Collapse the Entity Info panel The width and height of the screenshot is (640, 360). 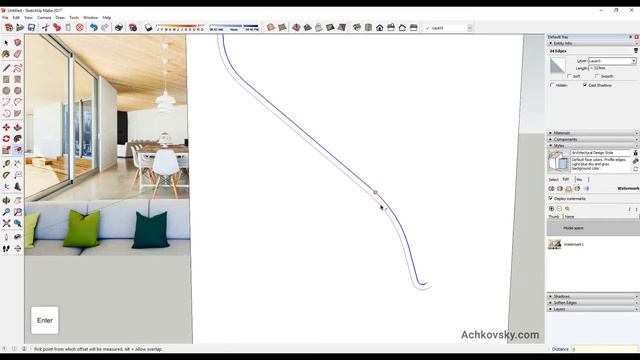pos(593,43)
